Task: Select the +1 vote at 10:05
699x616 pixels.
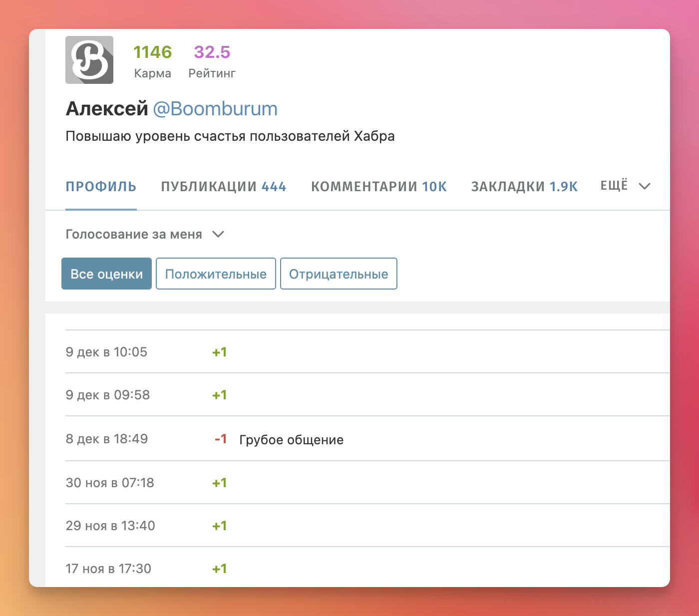Action: 219,352
